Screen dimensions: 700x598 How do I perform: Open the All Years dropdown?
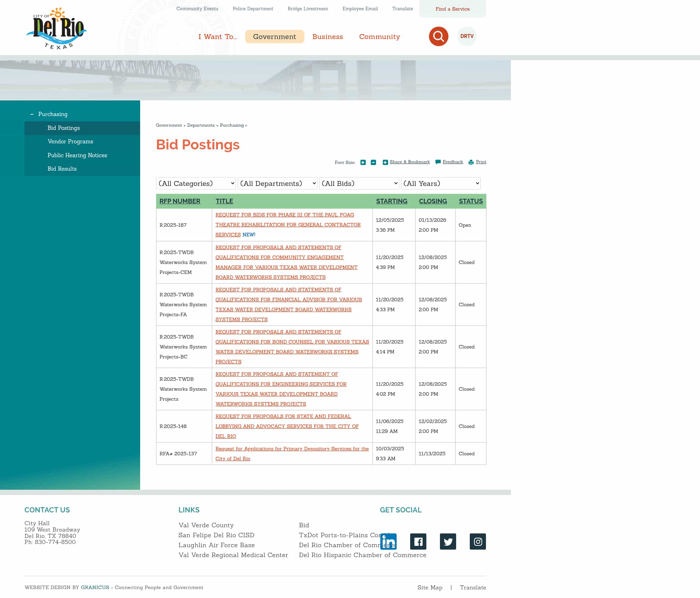point(441,183)
